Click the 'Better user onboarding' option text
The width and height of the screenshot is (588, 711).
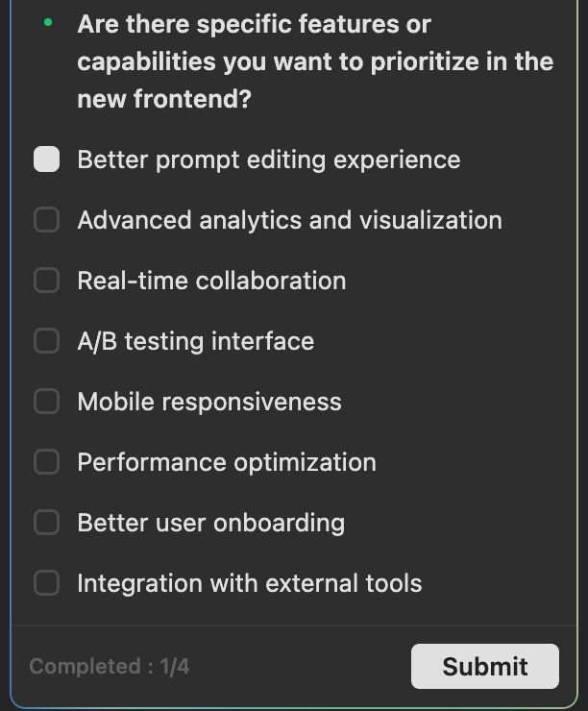[x=210, y=523]
